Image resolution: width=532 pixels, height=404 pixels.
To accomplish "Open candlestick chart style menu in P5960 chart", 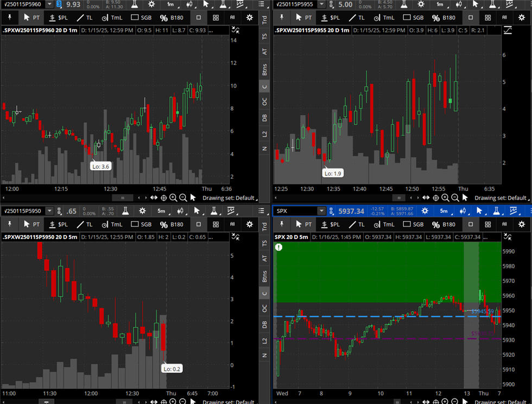I will coord(189,4).
